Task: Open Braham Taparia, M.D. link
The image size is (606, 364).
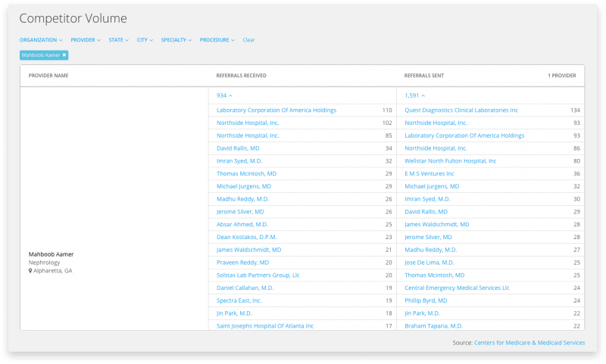Action: tap(433, 326)
